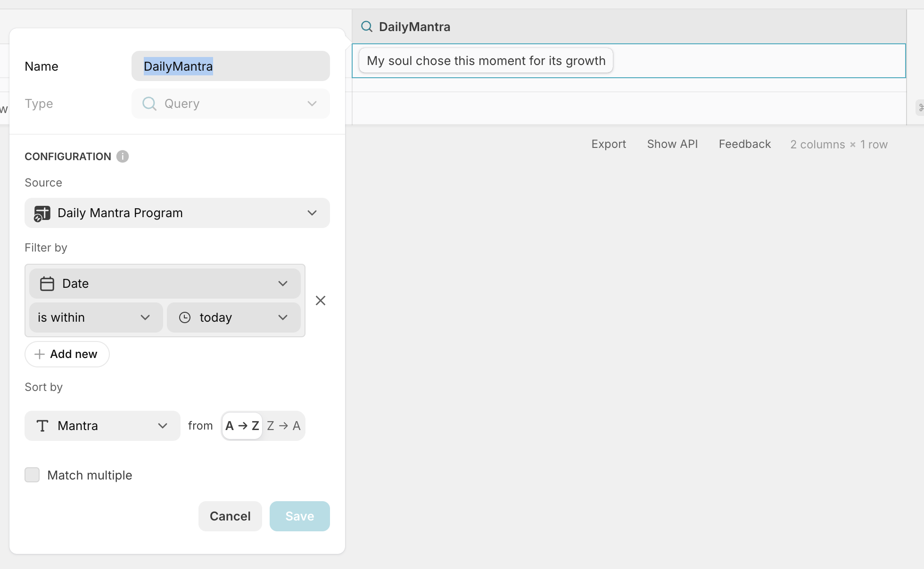The image size is (924, 569).
Task: Click the Feedback link
Action: 744,144
